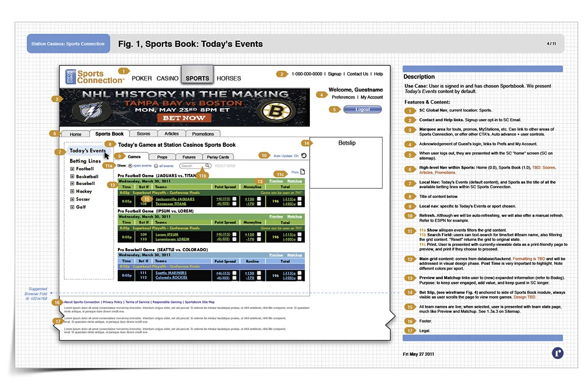Select the Sports Book tab
This screenshot has width=588, height=384.
[109, 134]
